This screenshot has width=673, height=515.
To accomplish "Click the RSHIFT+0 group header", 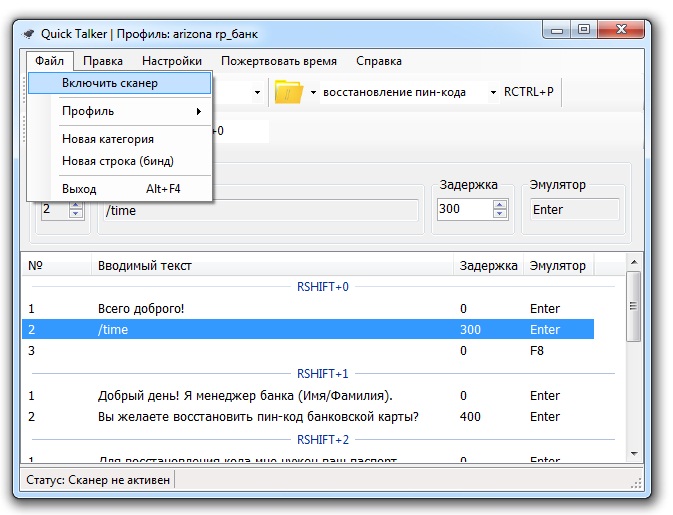I will pyautogui.click(x=323, y=286).
